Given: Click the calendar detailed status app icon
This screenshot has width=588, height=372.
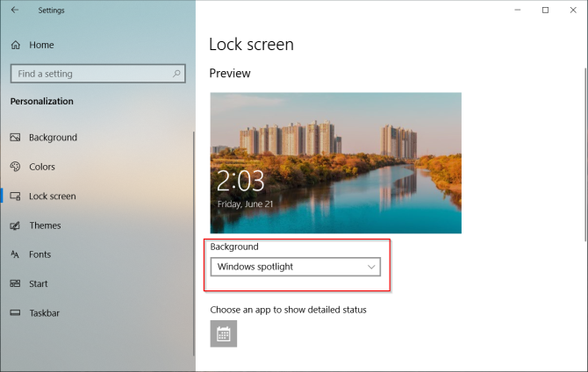Looking at the screenshot, I should pos(224,333).
